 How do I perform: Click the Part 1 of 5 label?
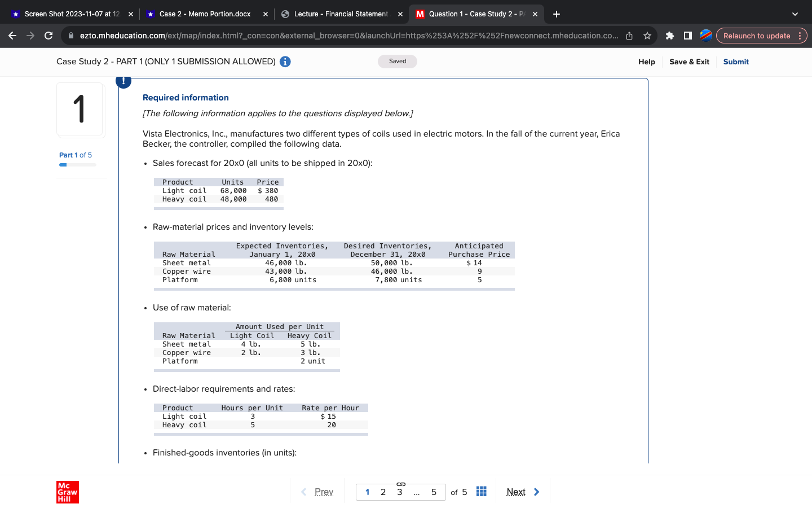tap(76, 155)
